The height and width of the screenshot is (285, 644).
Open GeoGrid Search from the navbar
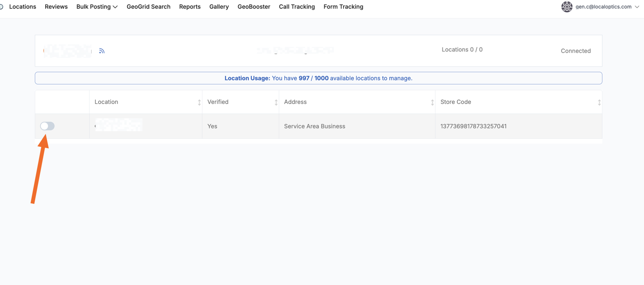(x=148, y=7)
